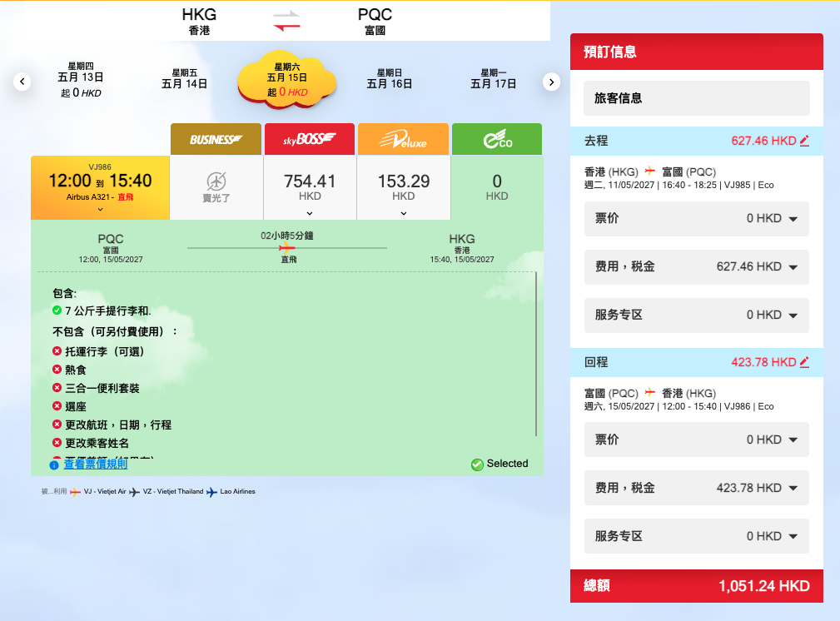This screenshot has width=840, height=621.
Task: Choose the highlighted 星期六 五月 15日 date
Action: click(287, 81)
